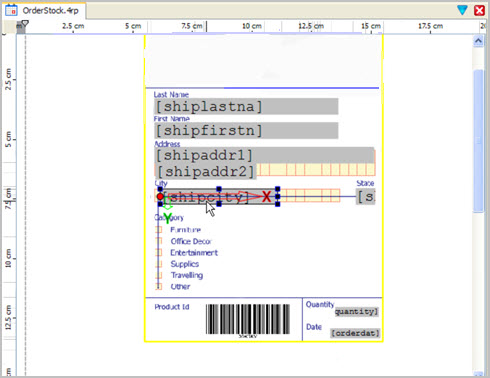
Task: Click the Product Id label
Action: pyautogui.click(x=172, y=307)
